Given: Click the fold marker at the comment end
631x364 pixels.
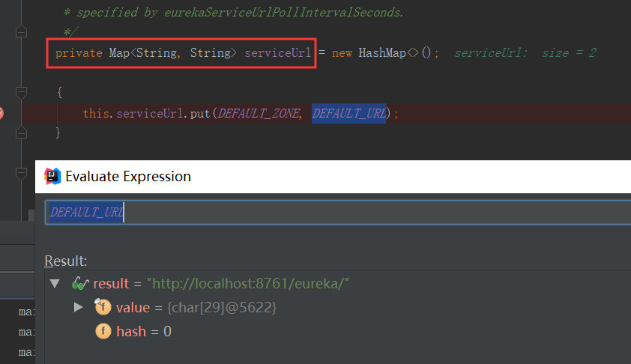Looking at the screenshot, I should click(x=21, y=31).
